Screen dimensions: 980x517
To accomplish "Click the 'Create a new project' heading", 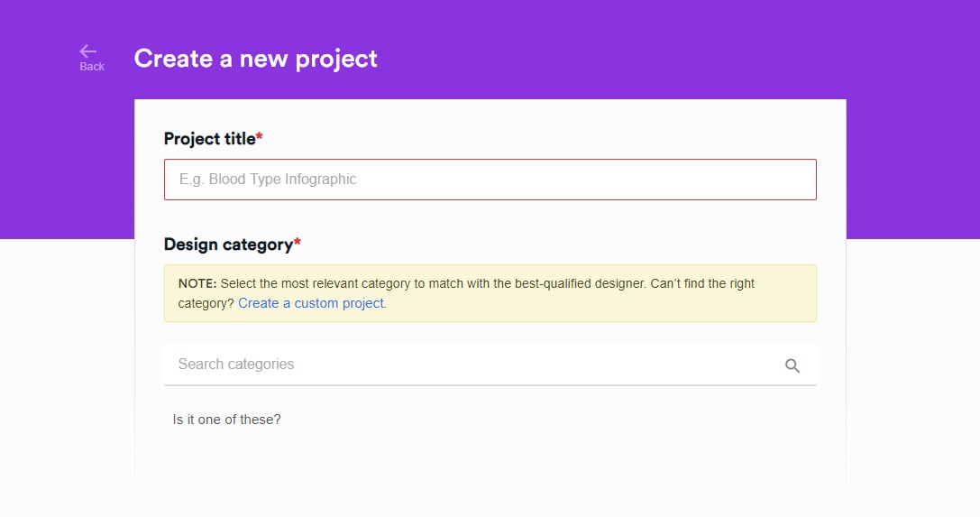I will click(x=255, y=59).
